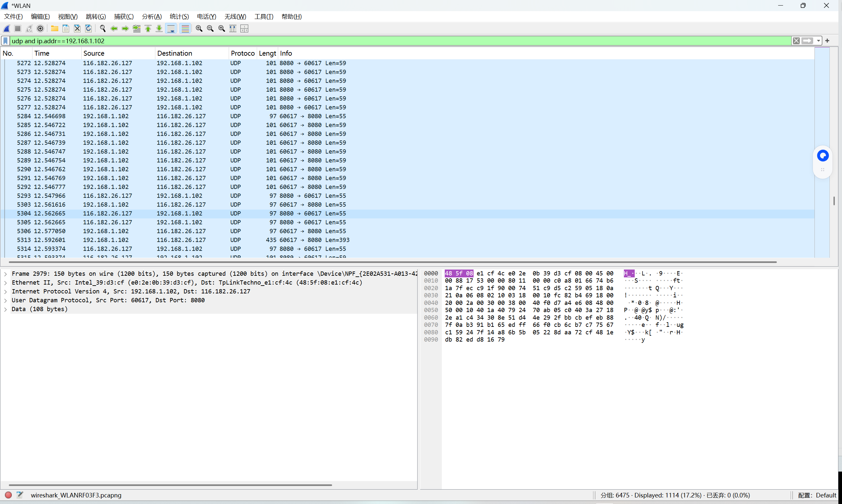
Task: Expand the User Datagram Protocol details
Action: coord(6,300)
